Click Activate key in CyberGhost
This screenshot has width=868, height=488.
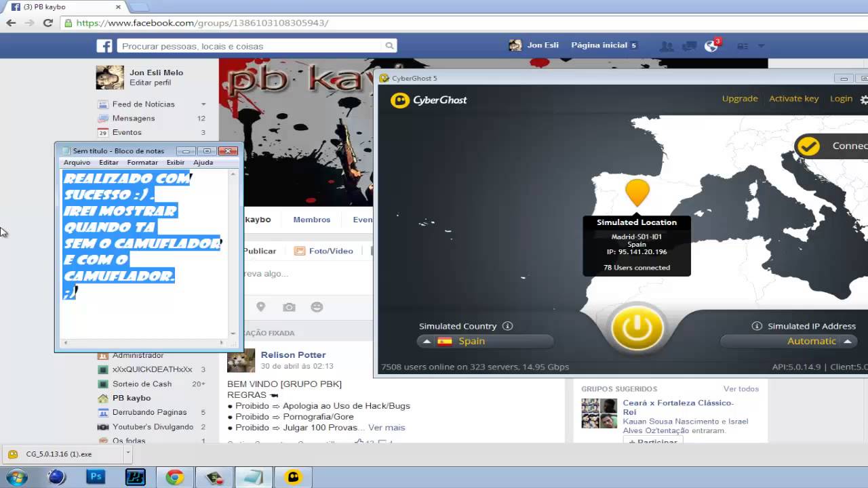[x=793, y=99]
